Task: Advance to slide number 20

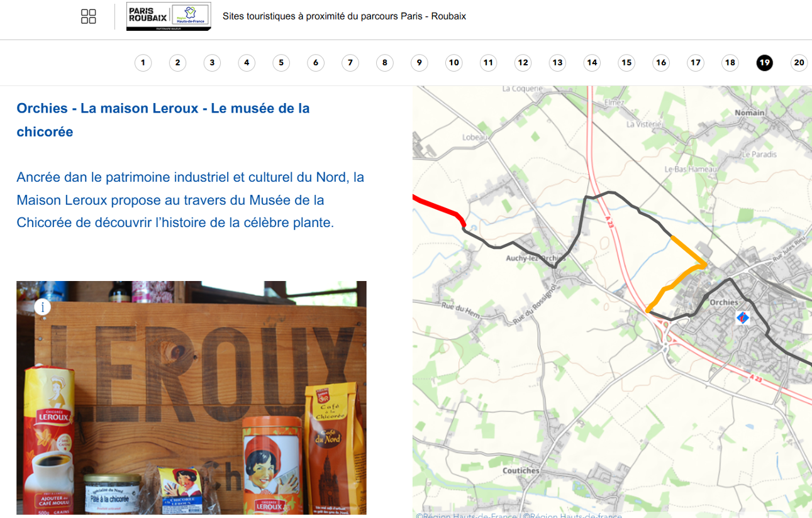Action: click(799, 63)
